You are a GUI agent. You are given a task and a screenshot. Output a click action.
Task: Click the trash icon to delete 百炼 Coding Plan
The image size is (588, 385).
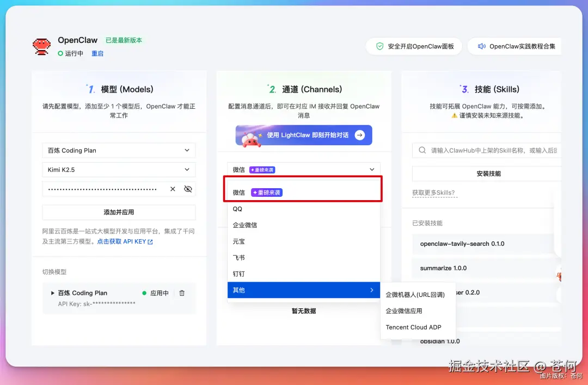(x=182, y=293)
